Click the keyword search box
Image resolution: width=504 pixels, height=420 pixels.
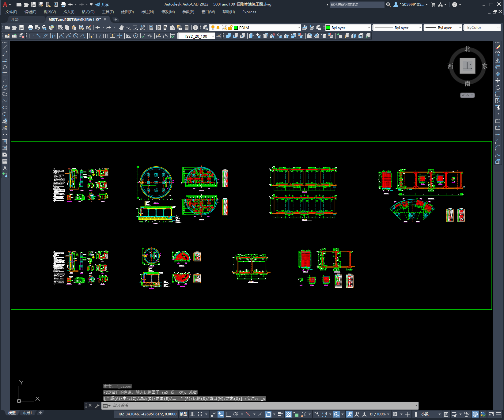coord(357,5)
